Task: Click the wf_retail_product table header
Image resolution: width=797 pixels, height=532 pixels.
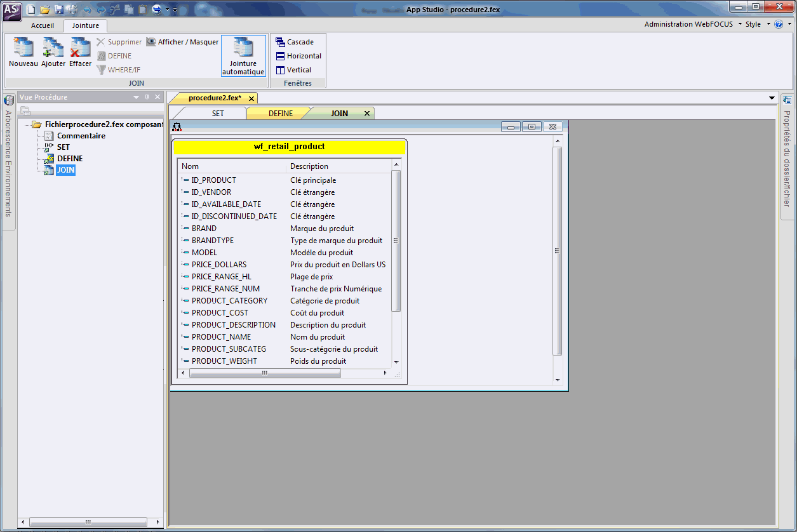Action: click(x=289, y=147)
